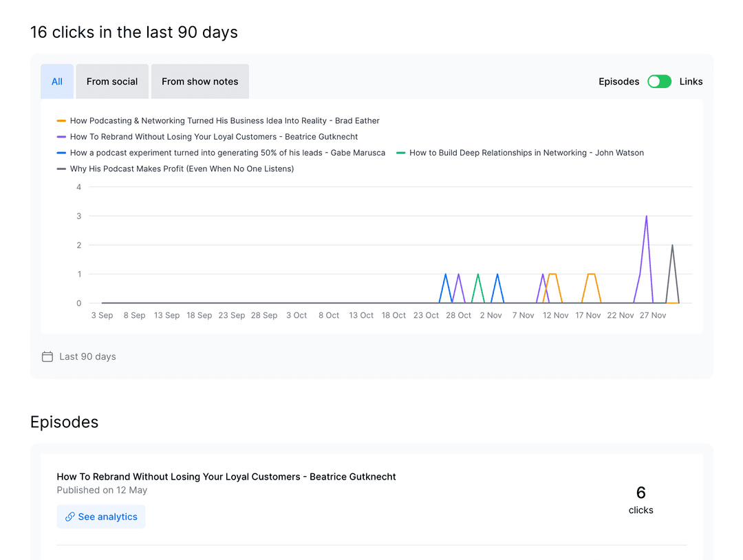Toggle the Episodes/Links switch

point(659,81)
